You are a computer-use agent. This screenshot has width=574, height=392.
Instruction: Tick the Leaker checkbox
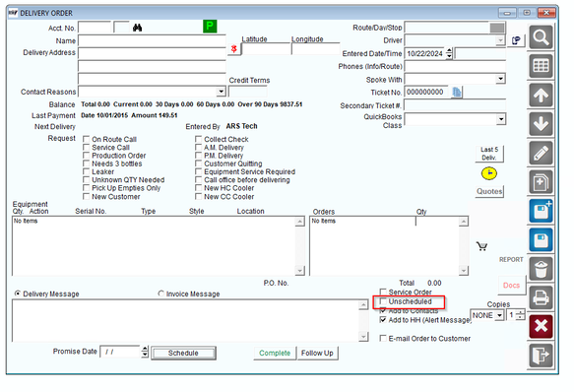[x=86, y=171]
